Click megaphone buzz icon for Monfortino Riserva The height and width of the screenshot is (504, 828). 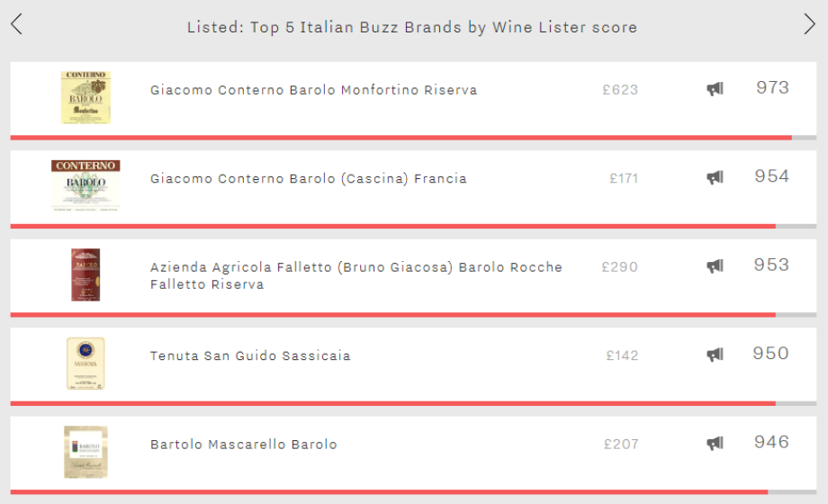(715, 89)
